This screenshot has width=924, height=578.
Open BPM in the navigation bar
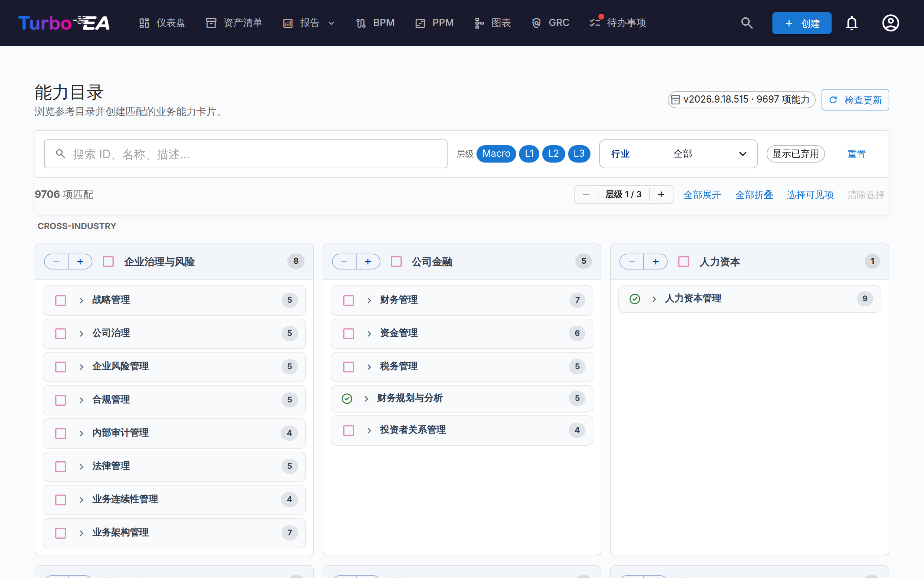point(375,23)
